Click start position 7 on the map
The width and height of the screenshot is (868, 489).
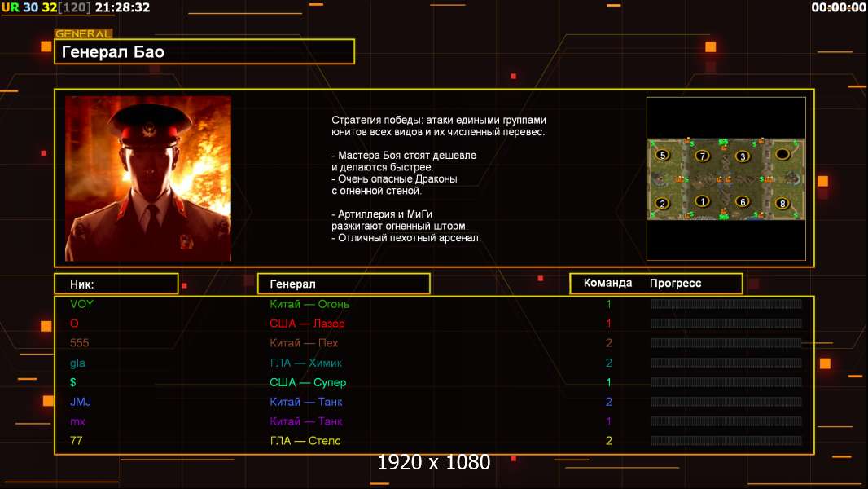(703, 156)
